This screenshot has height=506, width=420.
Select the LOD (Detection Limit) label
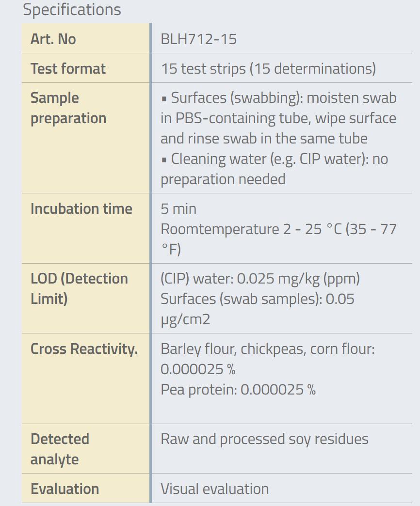(79, 288)
